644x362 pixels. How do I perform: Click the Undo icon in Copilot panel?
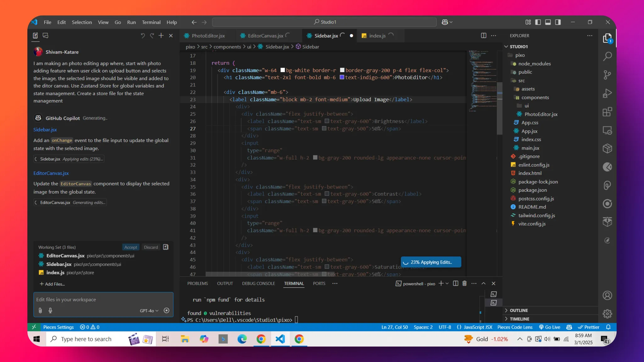point(143,36)
